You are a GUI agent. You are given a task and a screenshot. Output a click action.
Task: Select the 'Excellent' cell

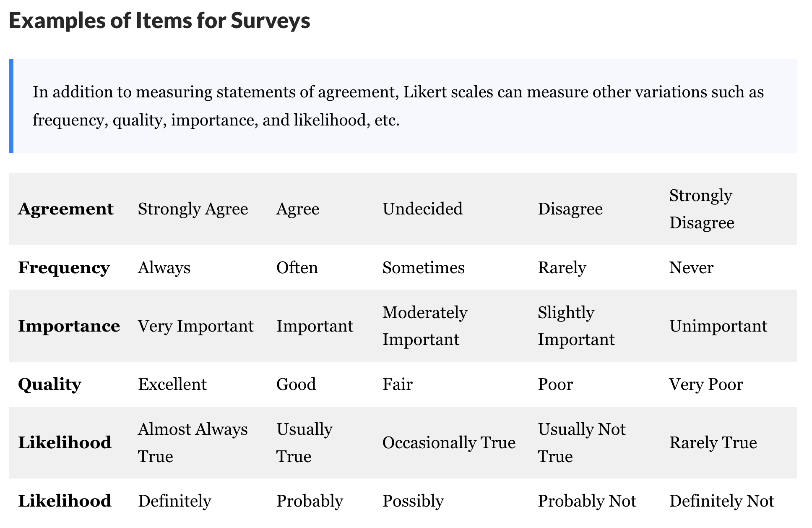(x=172, y=384)
